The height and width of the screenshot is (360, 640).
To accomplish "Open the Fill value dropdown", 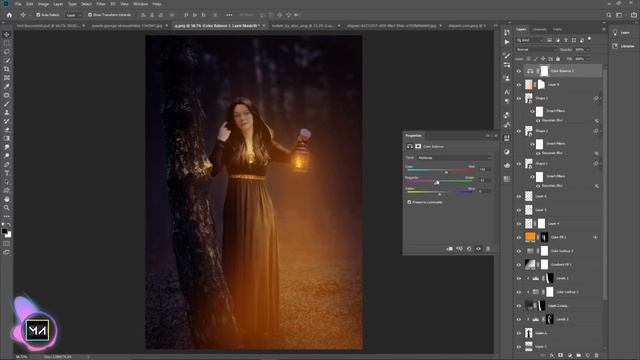I will tap(588, 59).
